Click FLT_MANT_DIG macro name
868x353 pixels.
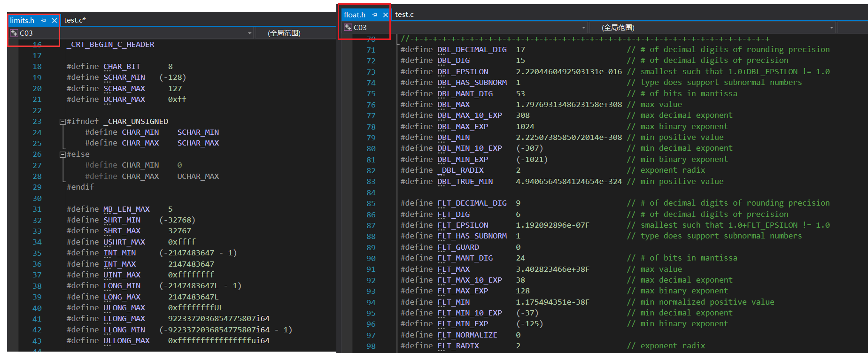465,258
